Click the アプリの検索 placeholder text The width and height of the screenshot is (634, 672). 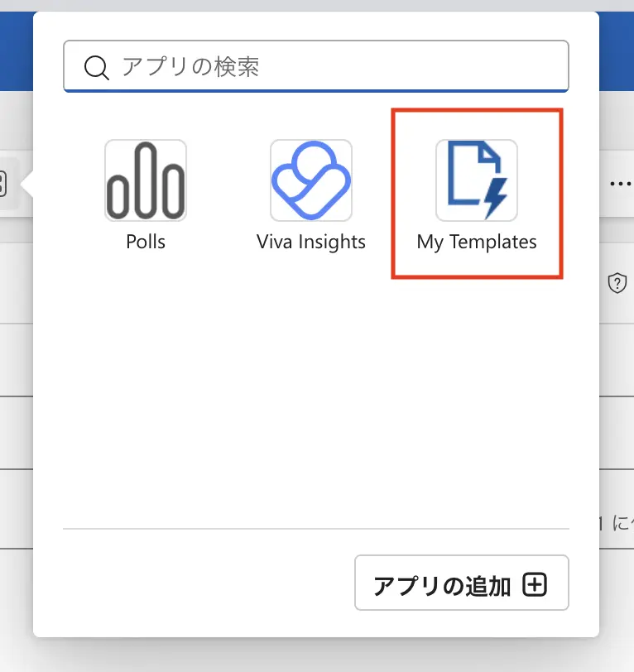tap(191, 66)
